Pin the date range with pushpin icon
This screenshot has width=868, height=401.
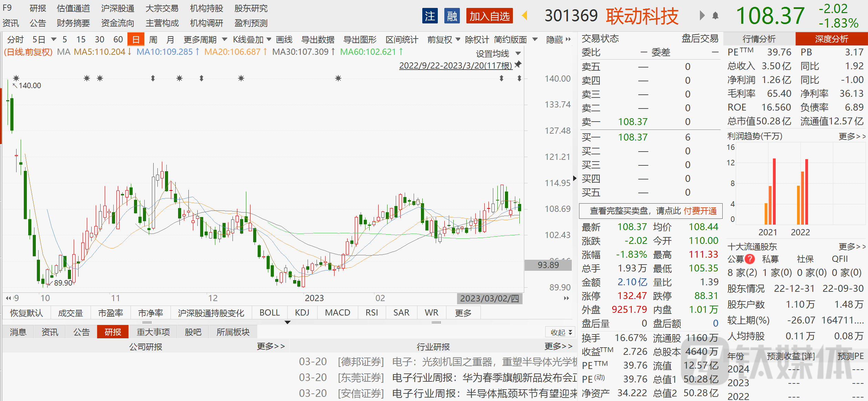click(x=518, y=64)
